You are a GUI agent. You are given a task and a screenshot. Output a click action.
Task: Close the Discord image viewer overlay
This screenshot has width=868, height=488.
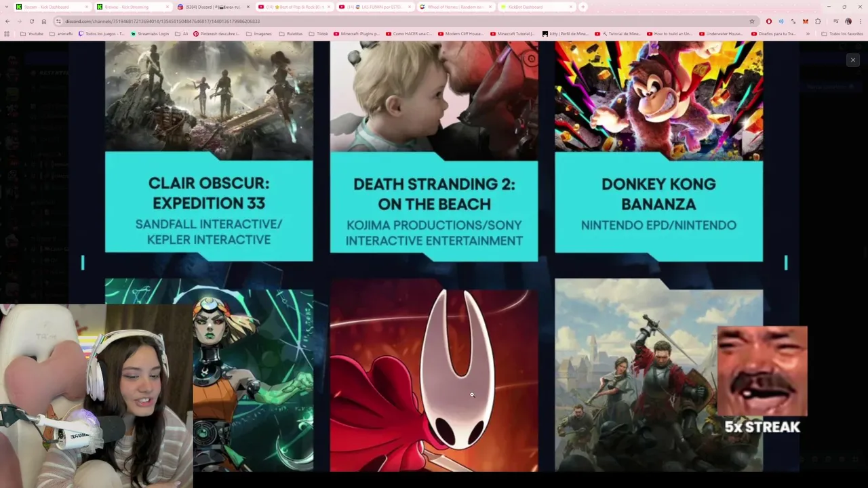coord(852,60)
